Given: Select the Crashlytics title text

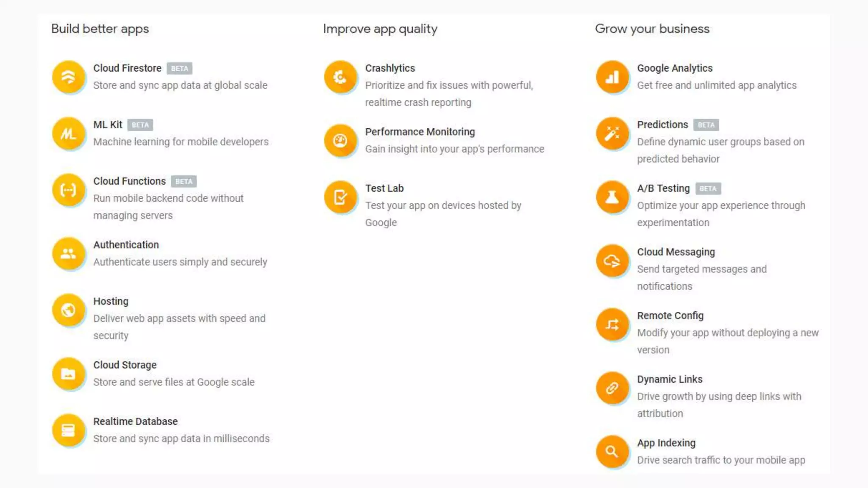Looking at the screenshot, I should click(x=390, y=68).
